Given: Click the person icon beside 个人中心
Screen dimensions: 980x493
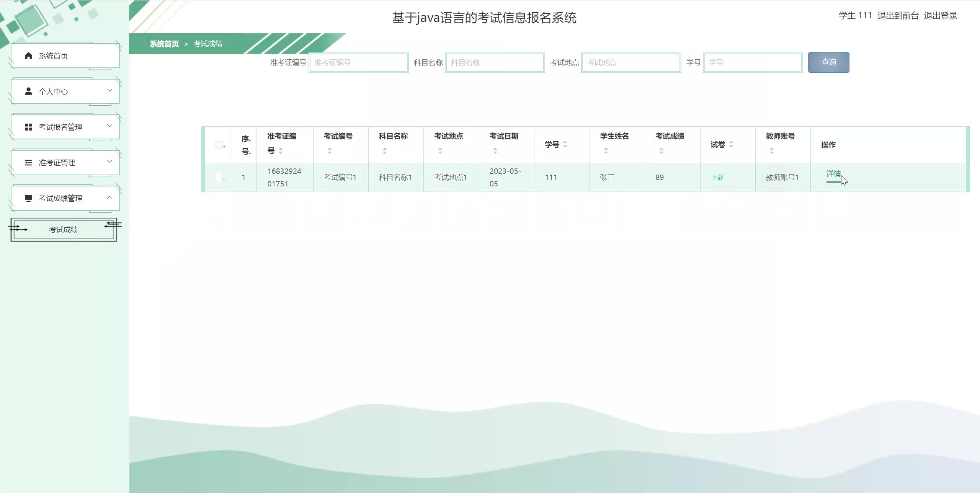Looking at the screenshot, I should pos(28,91).
